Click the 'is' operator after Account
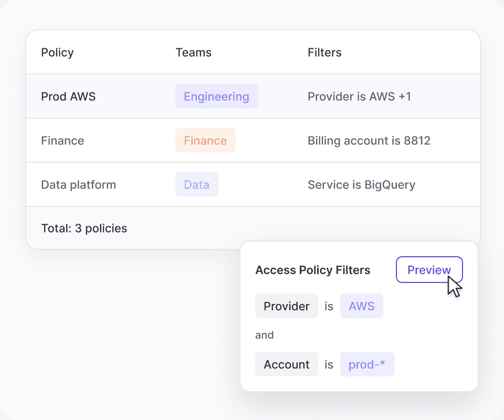Viewport: 504px width, 420px height. pos(329,364)
